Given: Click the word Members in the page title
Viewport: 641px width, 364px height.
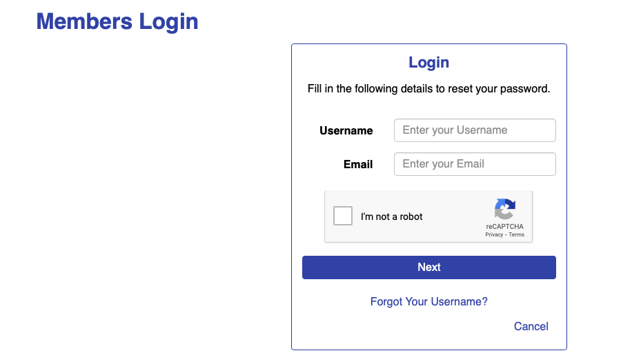Looking at the screenshot, I should 84,21.
